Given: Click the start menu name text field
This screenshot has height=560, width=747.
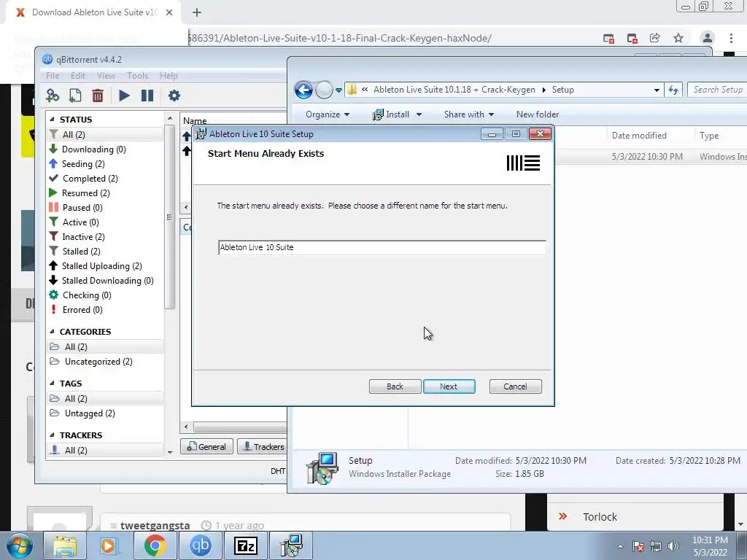Looking at the screenshot, I should click(382, 248).
